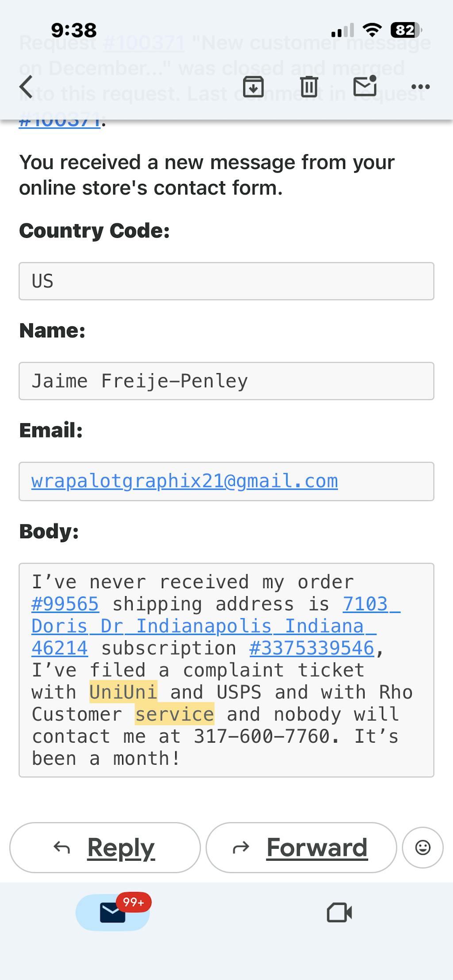Add an emoji reaction
The width and height of the screenshot is (453, 980).
[422, 848]
